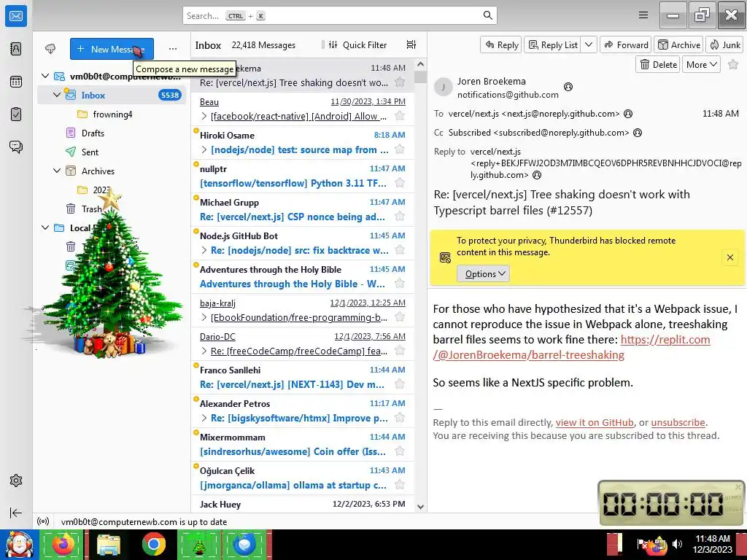The width and height of the screenshot is (747, 560).
Task: Open message list display options
Action: click(x=411, y=44)
